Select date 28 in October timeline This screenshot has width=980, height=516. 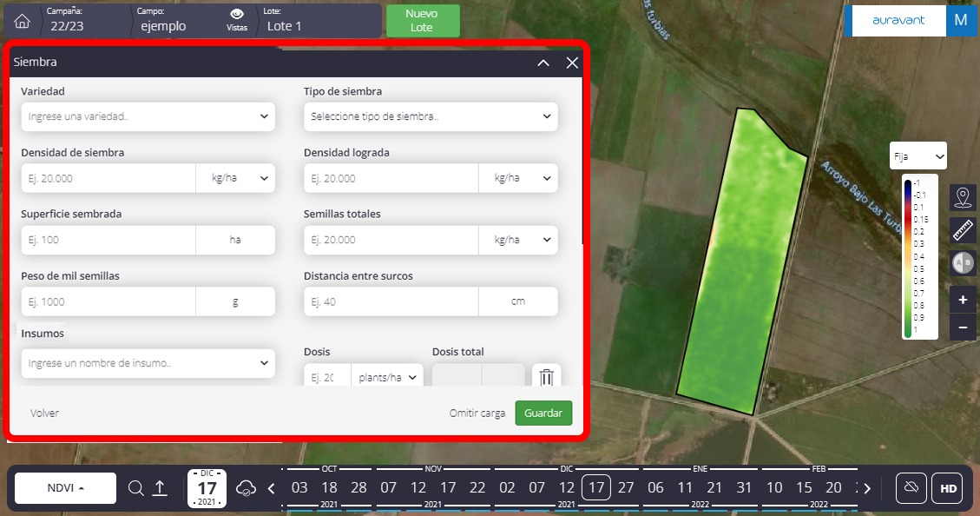[x=358, y=488]
